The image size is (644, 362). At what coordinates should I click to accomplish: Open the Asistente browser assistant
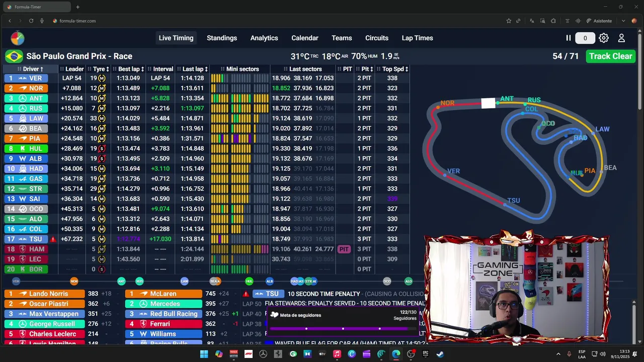(x=599, y=21)
